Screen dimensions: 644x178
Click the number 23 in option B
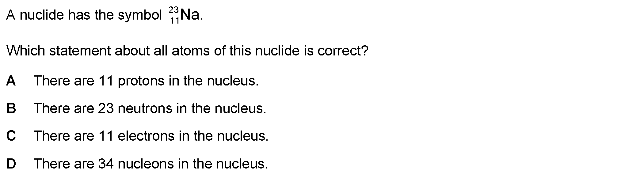pos(106,108)
